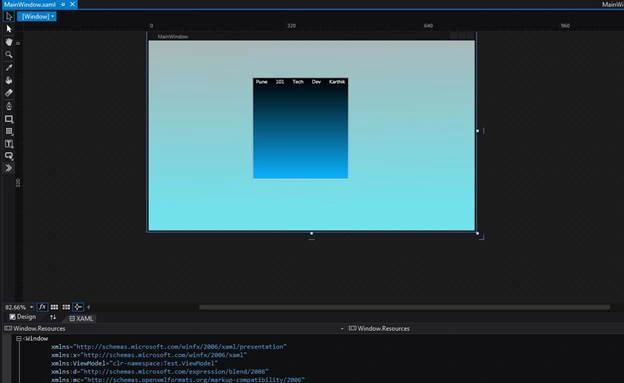Toggle the fx effects display button
Screen dimensions: 624x383
[x=42, y=307]
